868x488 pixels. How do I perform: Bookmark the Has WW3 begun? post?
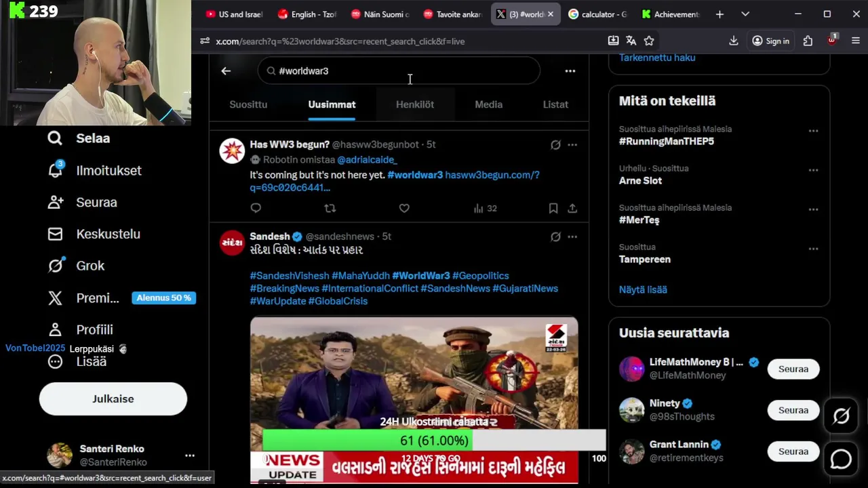[x=553, y=208]
